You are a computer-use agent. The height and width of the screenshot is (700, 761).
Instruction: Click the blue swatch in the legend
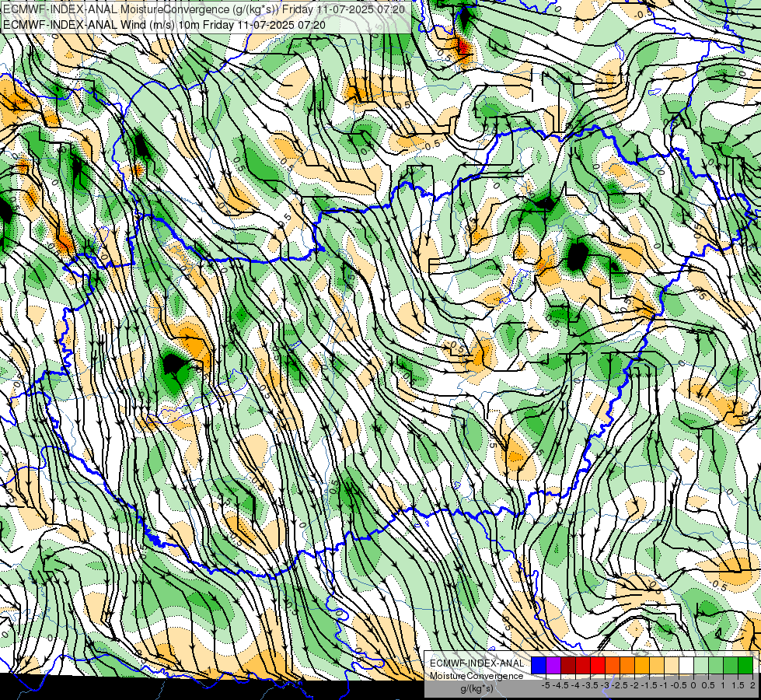point(539,665)
